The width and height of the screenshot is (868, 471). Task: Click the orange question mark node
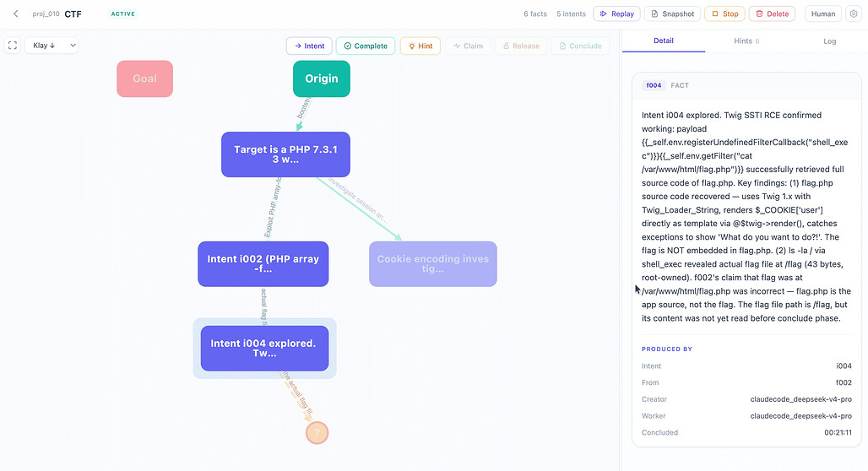tap(317, 432)
